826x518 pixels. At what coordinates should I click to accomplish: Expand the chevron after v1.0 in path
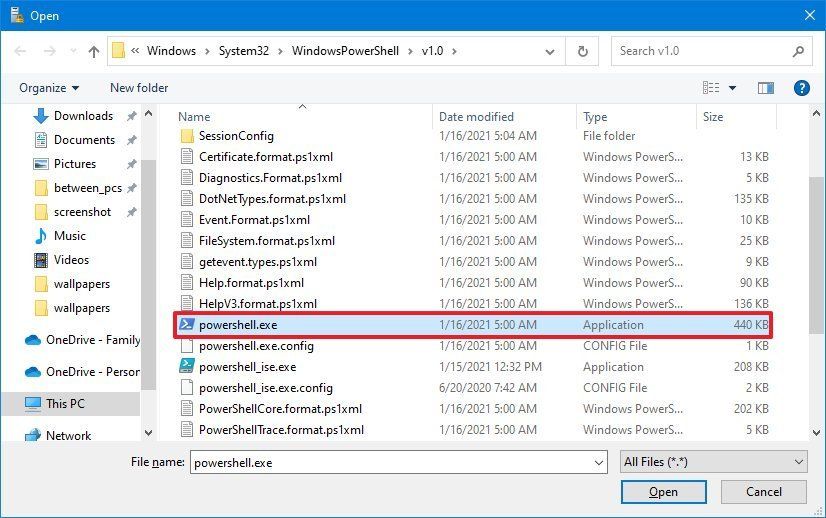pos(454,51)
